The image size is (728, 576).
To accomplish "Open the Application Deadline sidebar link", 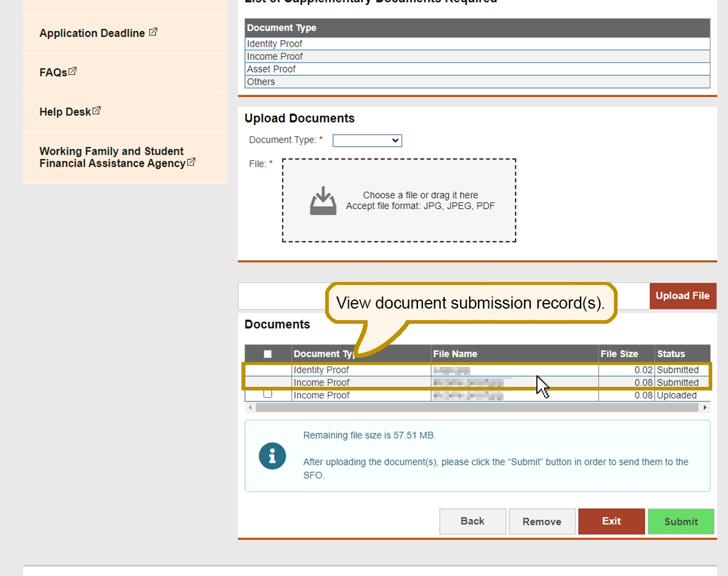I will pos(92,33).
